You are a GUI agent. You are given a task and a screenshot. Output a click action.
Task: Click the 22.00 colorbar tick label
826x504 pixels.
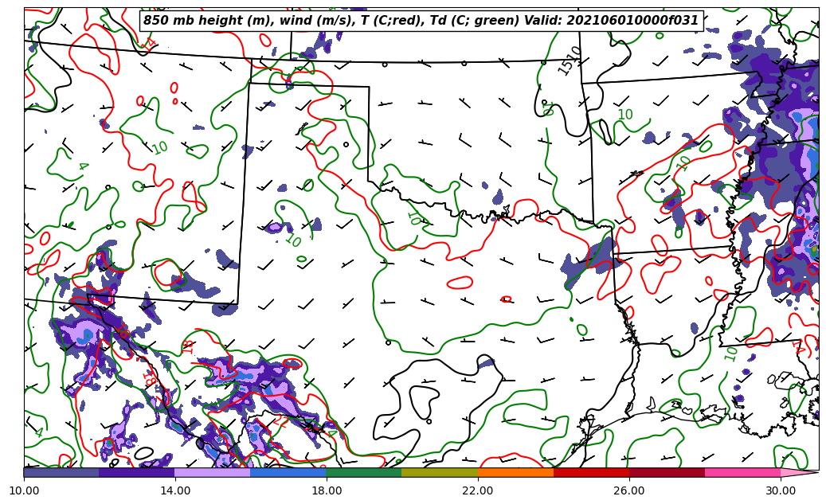(x=478, y=490)
